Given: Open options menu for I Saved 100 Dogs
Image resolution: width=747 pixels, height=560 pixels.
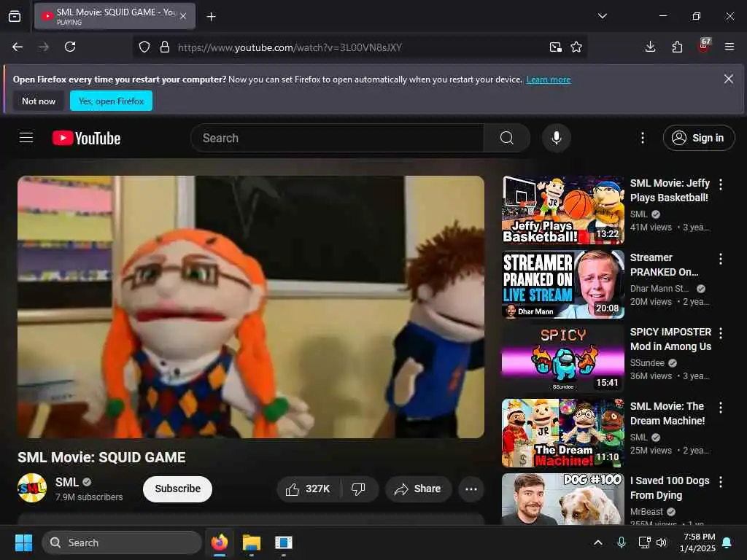Looking at the screenshot, I should tap(720, 482).
